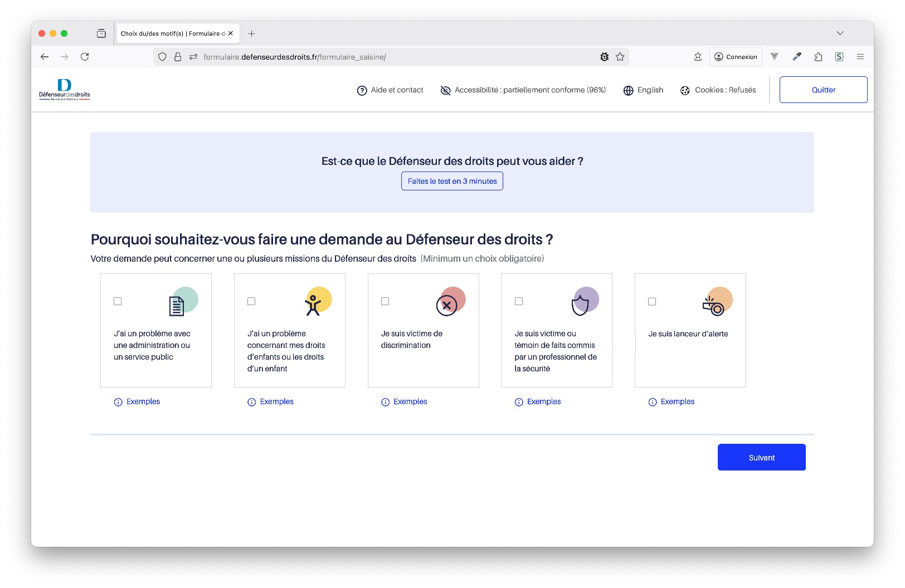Click the whistleblower card whistle icon

[714, 306]
